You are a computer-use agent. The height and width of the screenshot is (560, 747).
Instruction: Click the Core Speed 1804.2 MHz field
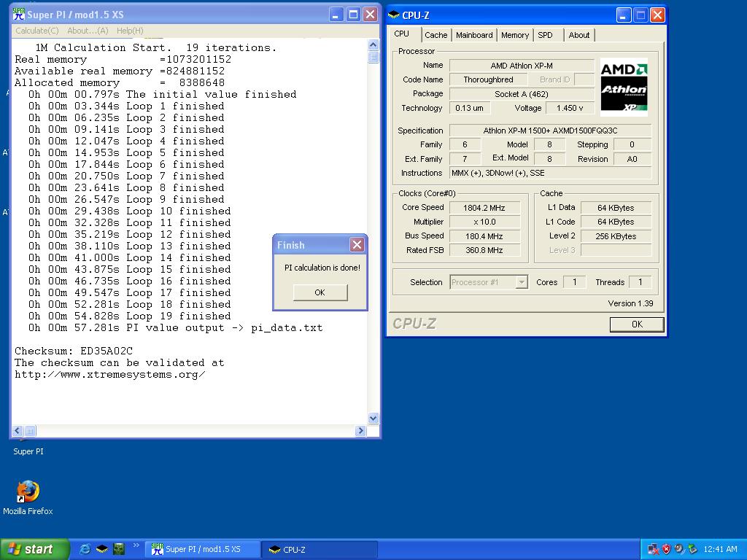click(x=484, y=208)
